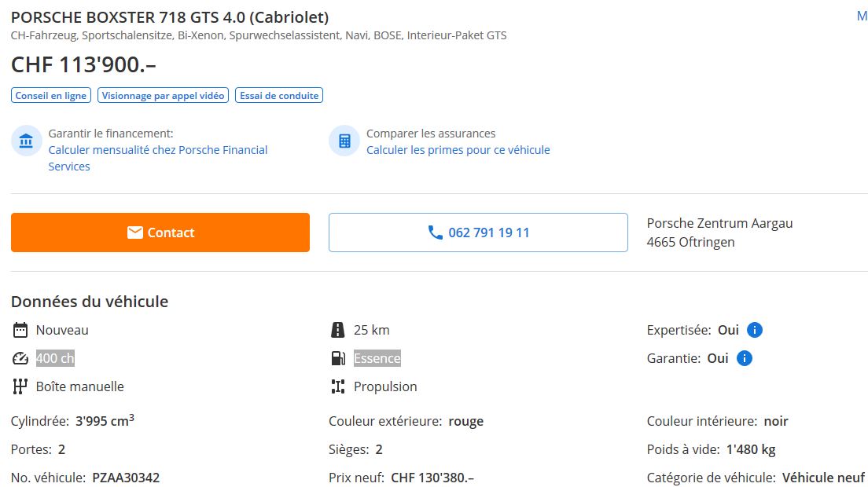Click the drivetrain icon beside Propulsion
This screenshot has height=487, width=868.
pos(337,386)
